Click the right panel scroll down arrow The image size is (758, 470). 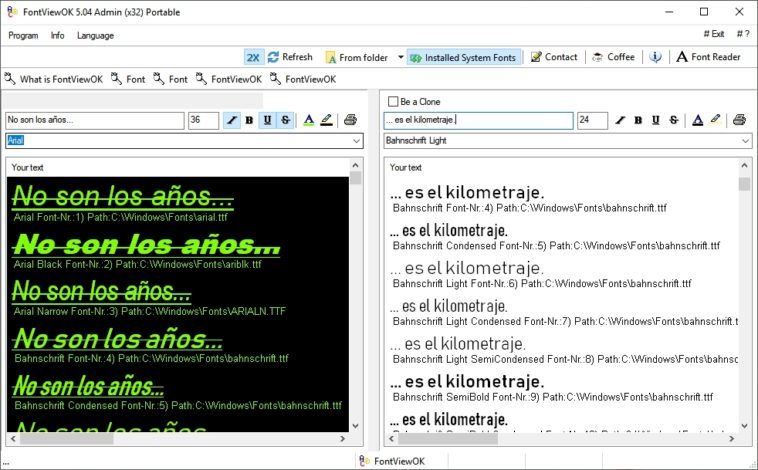(744, 426)
